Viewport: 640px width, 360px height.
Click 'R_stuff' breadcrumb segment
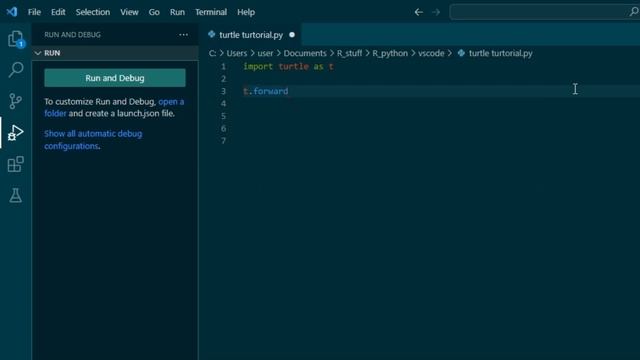[349, 53]
